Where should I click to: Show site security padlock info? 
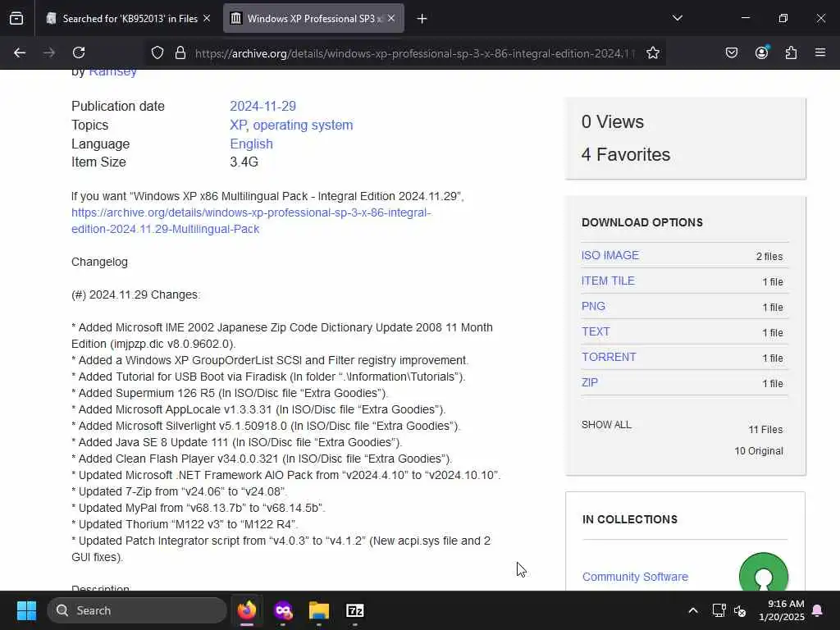coord(180,52)
